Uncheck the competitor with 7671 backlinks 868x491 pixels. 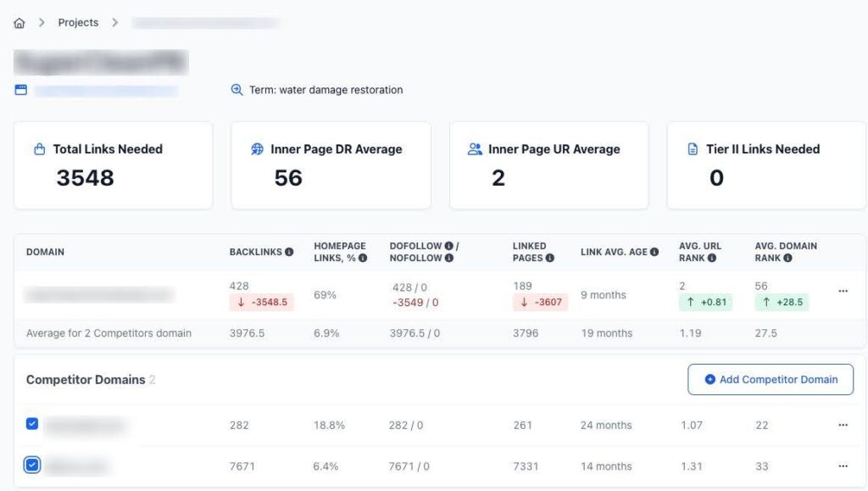click(x=32, y=465)
